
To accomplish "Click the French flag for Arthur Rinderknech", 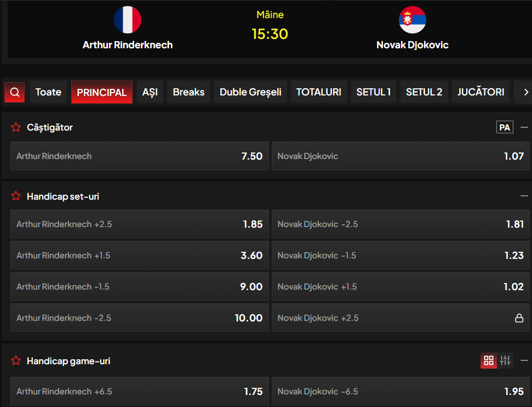I will tap(128, 20).
